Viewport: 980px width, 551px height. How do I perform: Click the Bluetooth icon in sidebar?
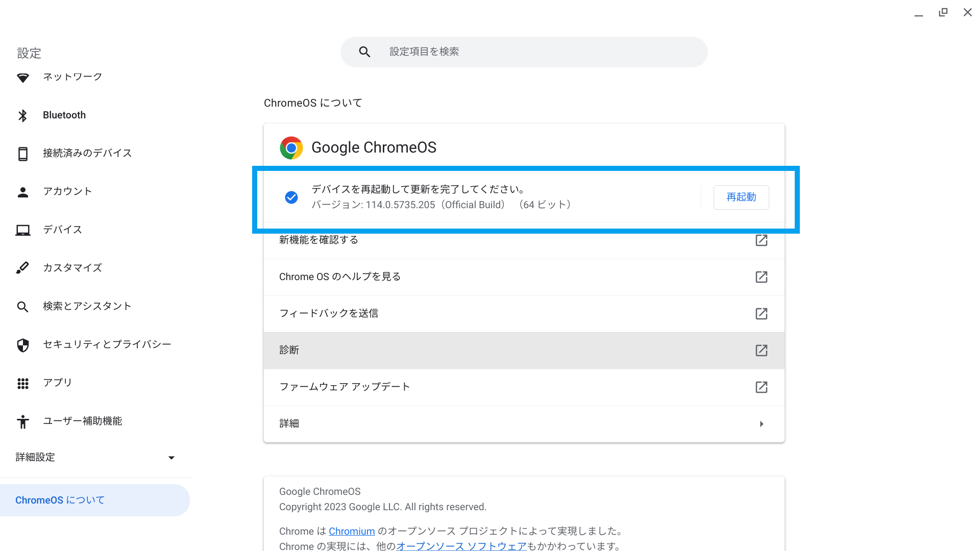click(x=23, y=115)
